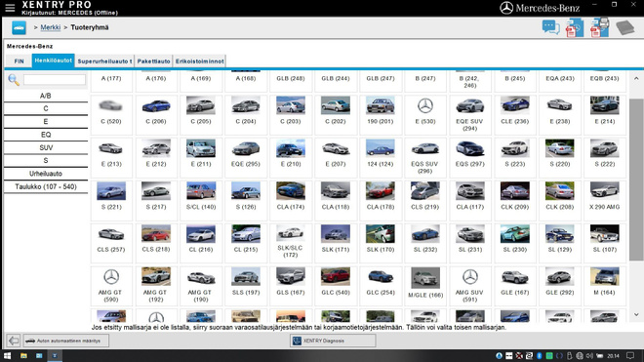This screenshot has height=362, width=644.
Task: Choose the S/CL (140) model
Action: point(201,200)
